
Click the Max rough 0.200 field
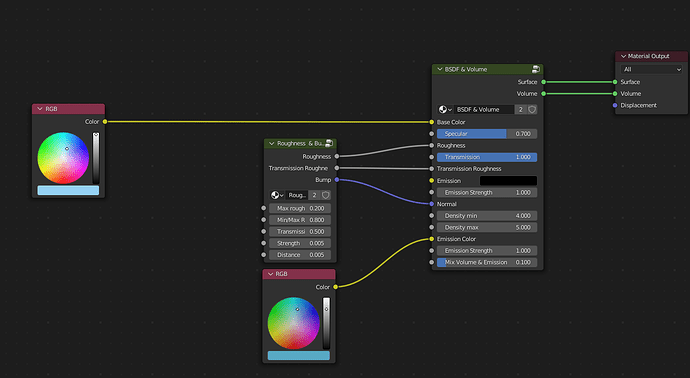point(300,208)
